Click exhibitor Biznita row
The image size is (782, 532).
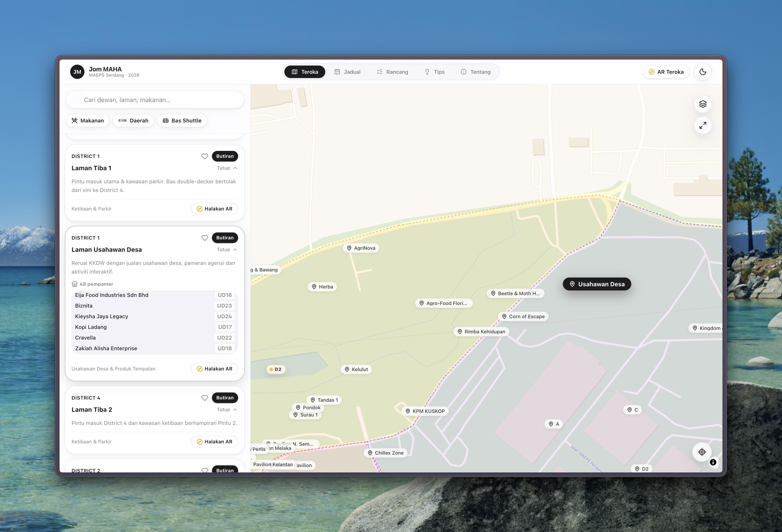tap(155, 306)
